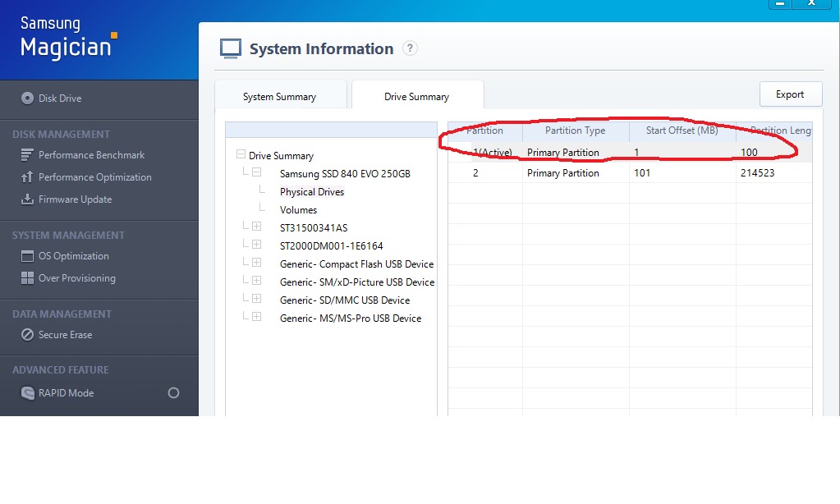Click the OS Optimization window icon
Image resolution: width=840 pixels, height=504 pixels.
pos(27,256)
